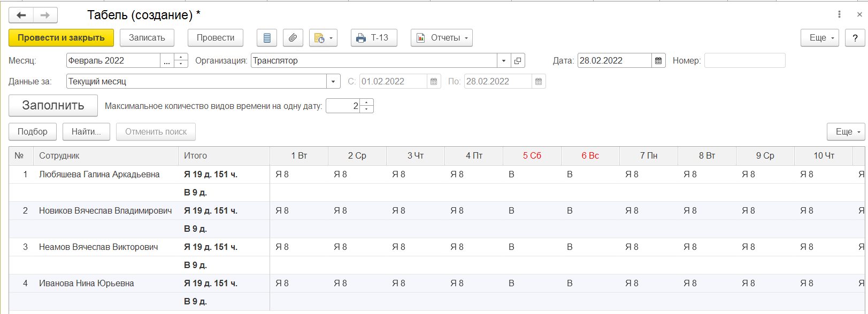This screenshot has width=868, height=314.
Task: Open the Транслятор organization record icon
Action: (518, 61)
